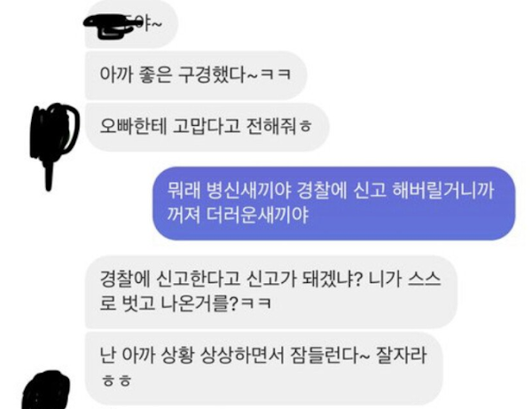This screenshot has height=409, width=532.
Task: Tap the blue outgoing message bubble
Action: point(334,203)
